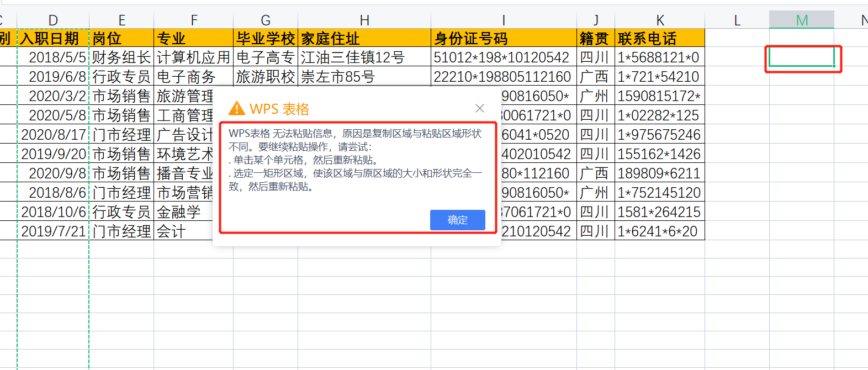Click the 广西 cell beside 189809*6211

pos(596,173)
